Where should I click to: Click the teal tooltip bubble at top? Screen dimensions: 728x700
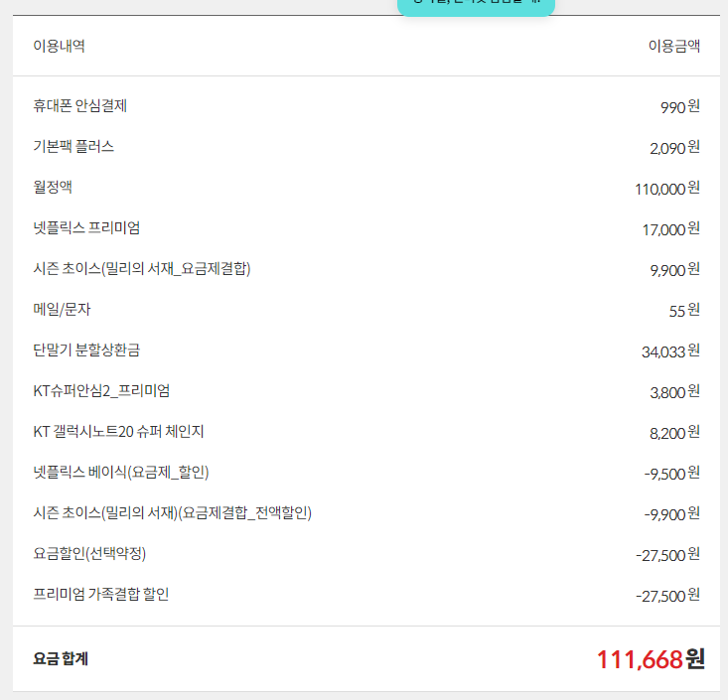click(477, 5)
